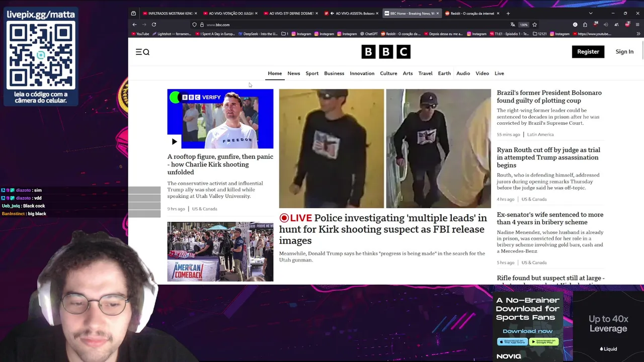
Task: Click the Latin America tag
Action: (540, 135)
